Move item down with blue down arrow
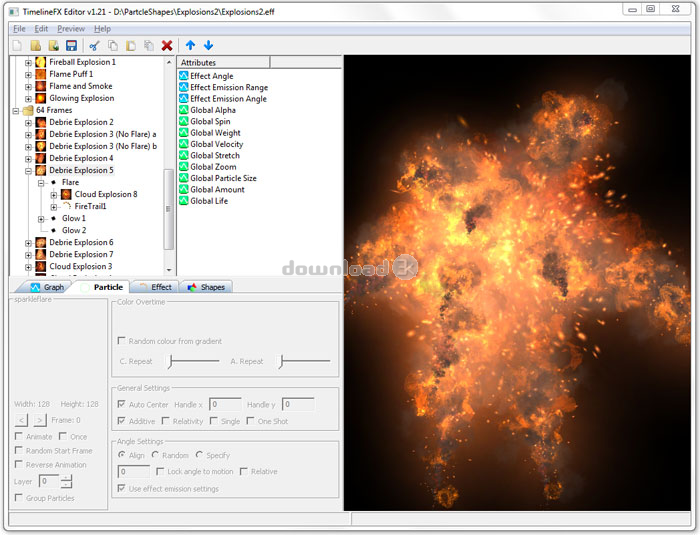 pyautogui.click(x=208, y=45)
